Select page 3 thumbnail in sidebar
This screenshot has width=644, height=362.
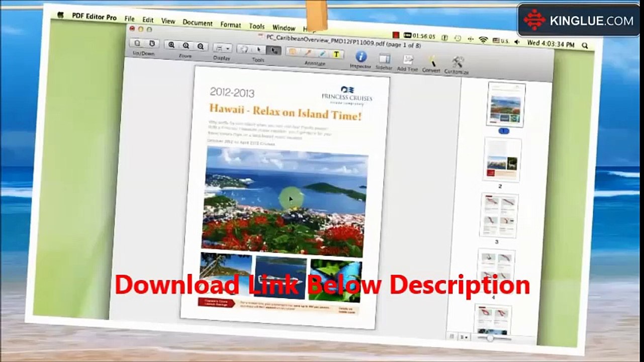pos(499,215)
